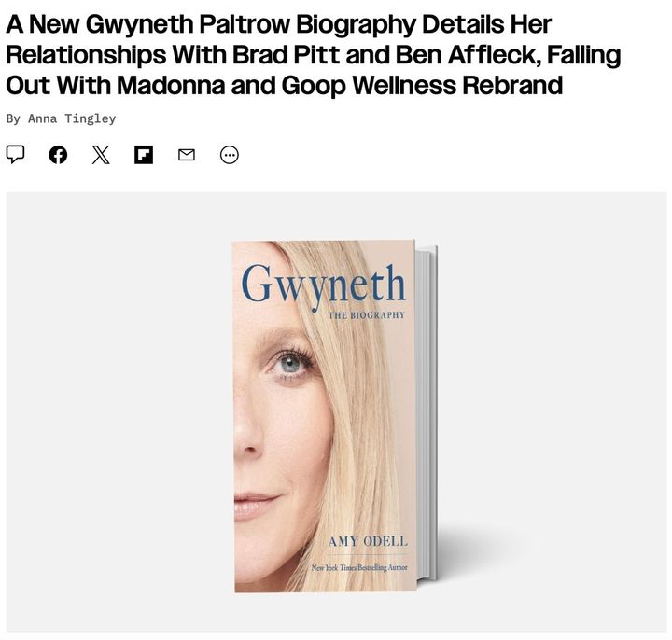Screen dimensions: 672x640
Task: Open the book cover hero image
Action: click(x=336, y=411)
